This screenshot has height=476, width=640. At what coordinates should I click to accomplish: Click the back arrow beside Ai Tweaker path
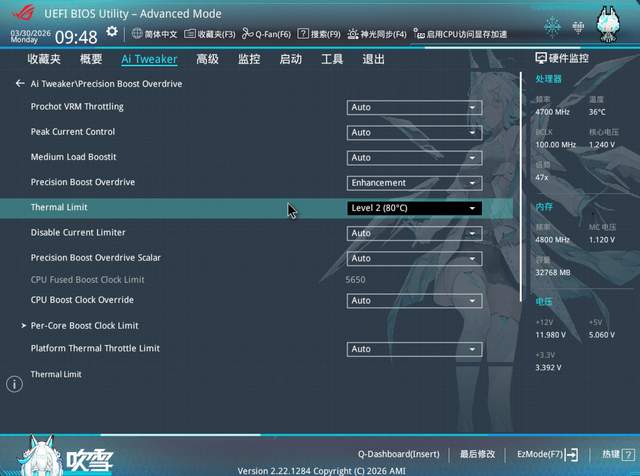pyautogui.click(x=20, y=84)
